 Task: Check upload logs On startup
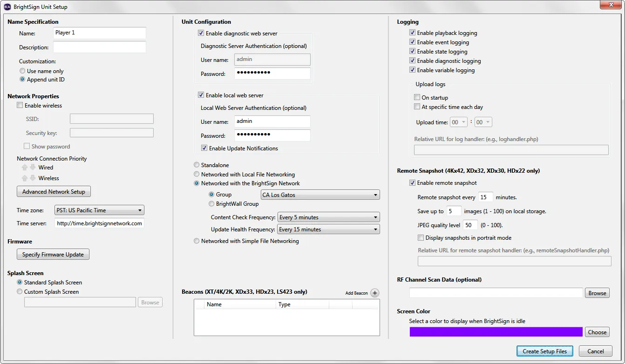click(417, 98)
